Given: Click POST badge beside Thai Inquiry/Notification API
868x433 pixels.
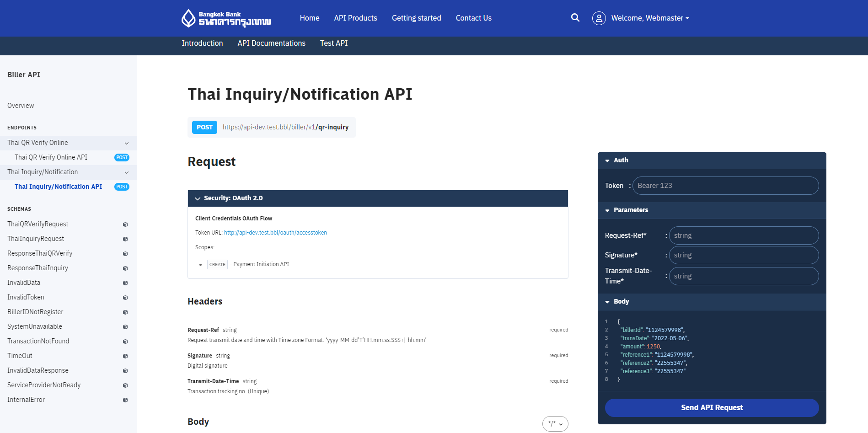Looking at the screenshot, I should point(122,187).
